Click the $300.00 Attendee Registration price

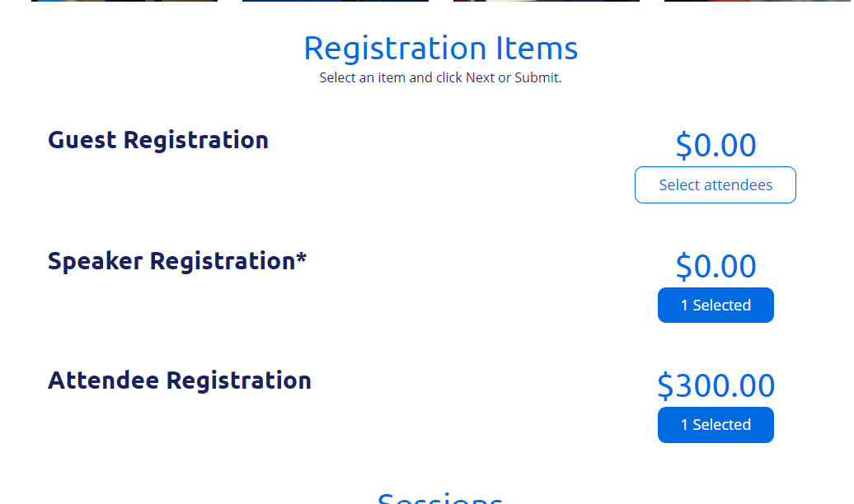[716, 386]
